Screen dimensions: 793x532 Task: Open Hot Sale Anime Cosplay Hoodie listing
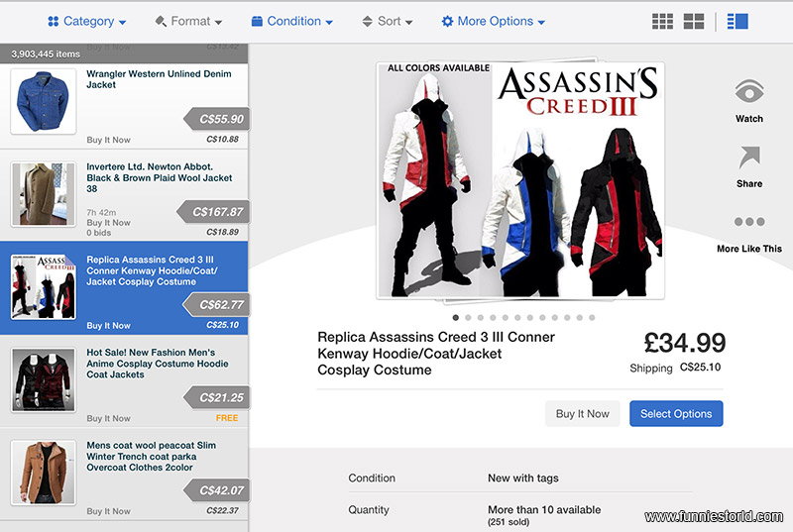[x=124, y=381]
